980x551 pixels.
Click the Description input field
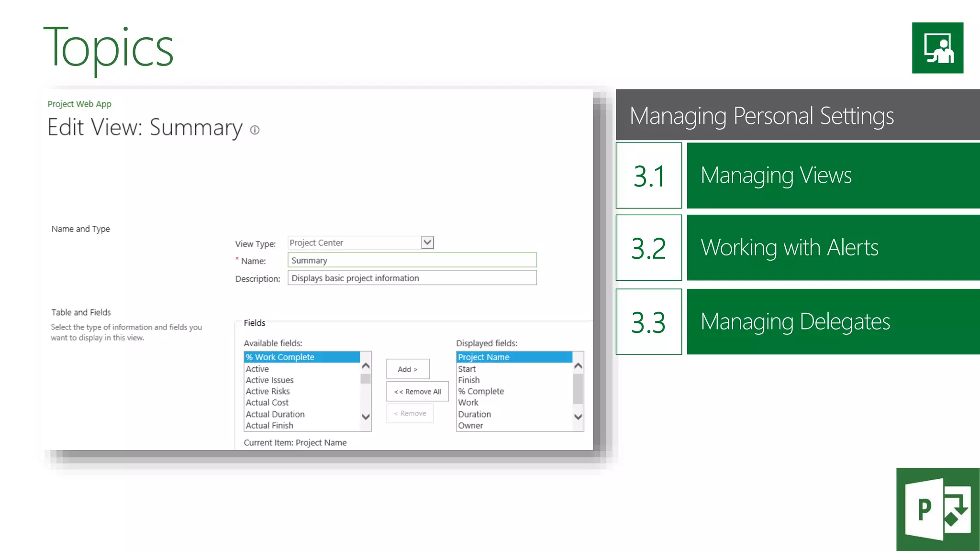point(412,278)
